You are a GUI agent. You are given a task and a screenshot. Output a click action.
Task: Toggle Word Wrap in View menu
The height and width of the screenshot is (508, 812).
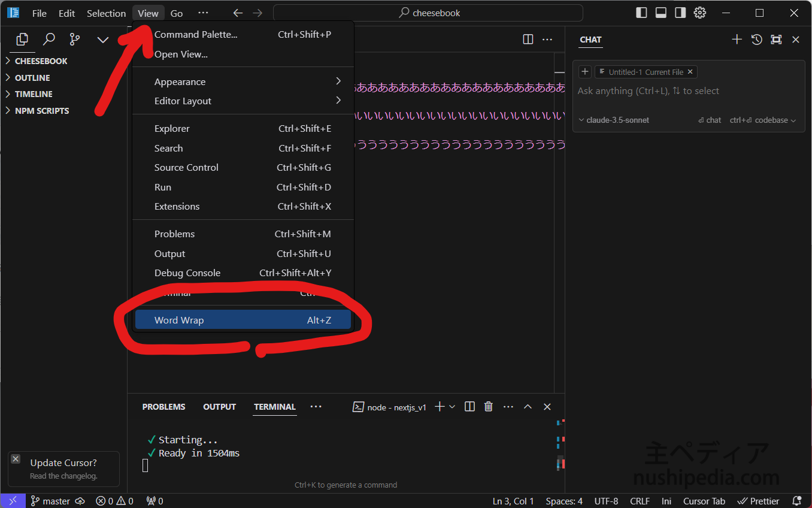pyautogui.click(x=243, y=320)
